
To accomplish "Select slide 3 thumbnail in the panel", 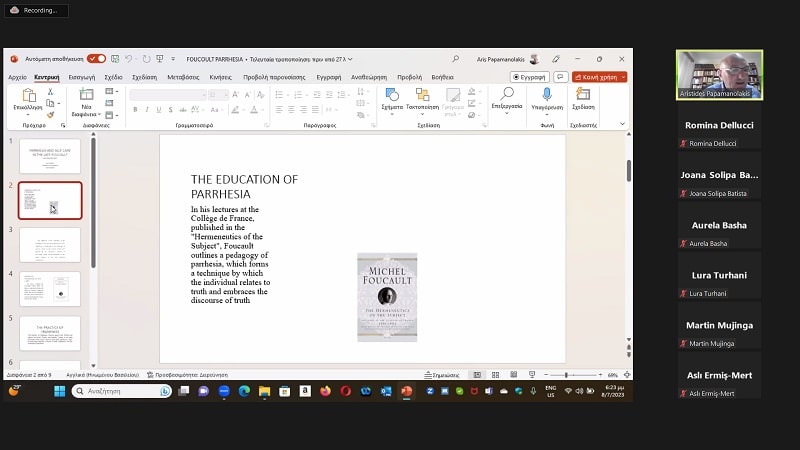I will [x=50, y=245].
